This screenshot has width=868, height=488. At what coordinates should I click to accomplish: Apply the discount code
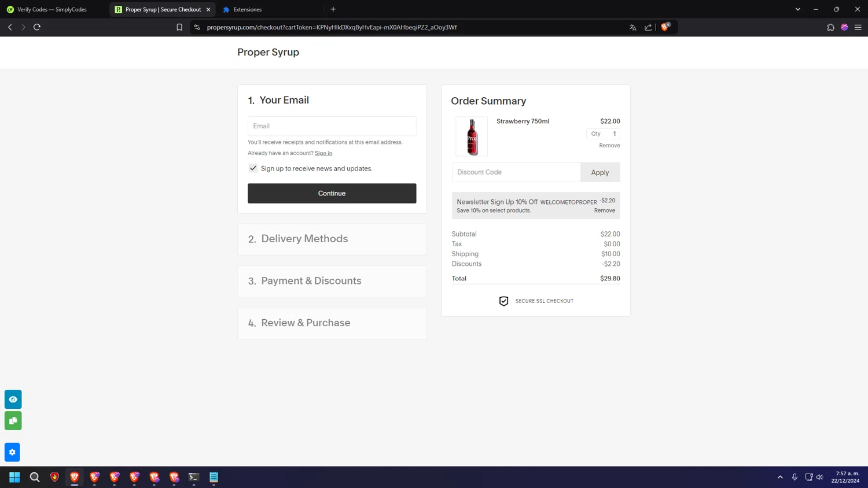click(600, 172)
